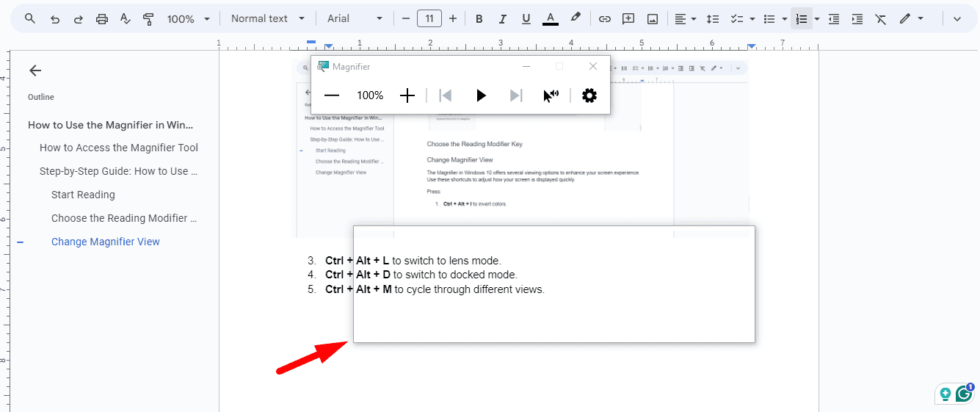Toggle Bold formatting
The width and height of the screenshot is (980, 412).
[479, 19]
